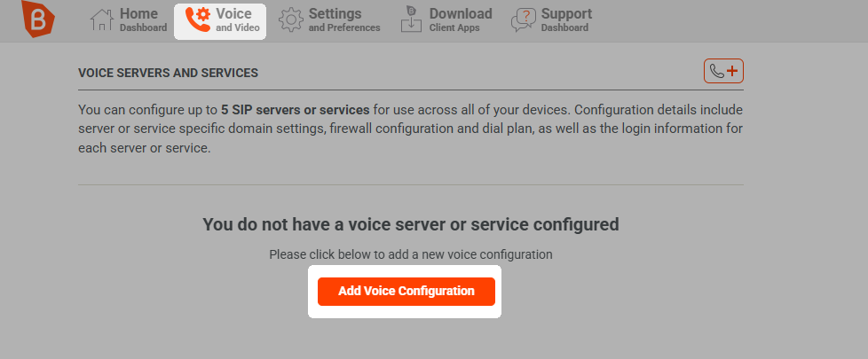This screenshot has height=359, width=868.
Task: Click the Please click below instruction text
Action: [x=411, y=255]
